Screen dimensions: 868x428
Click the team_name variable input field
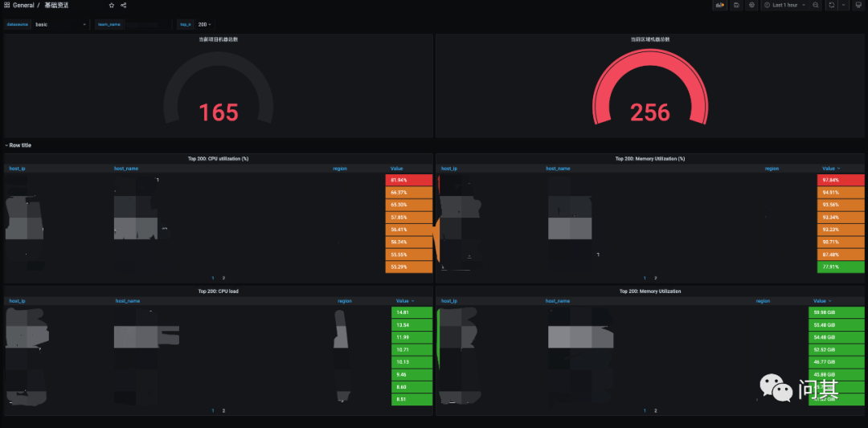[149, 24]
